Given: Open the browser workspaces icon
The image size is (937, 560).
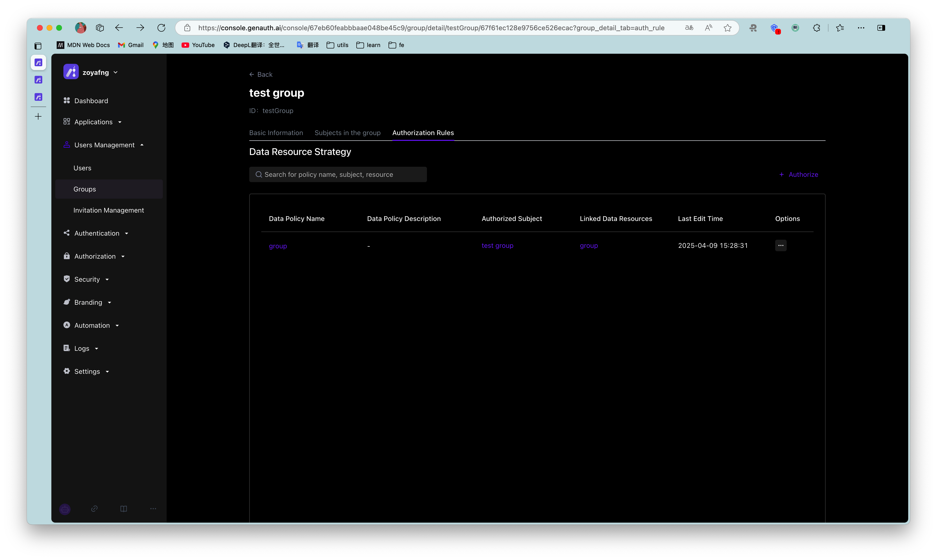Looking at the screenshot, I should pos(100,28).
